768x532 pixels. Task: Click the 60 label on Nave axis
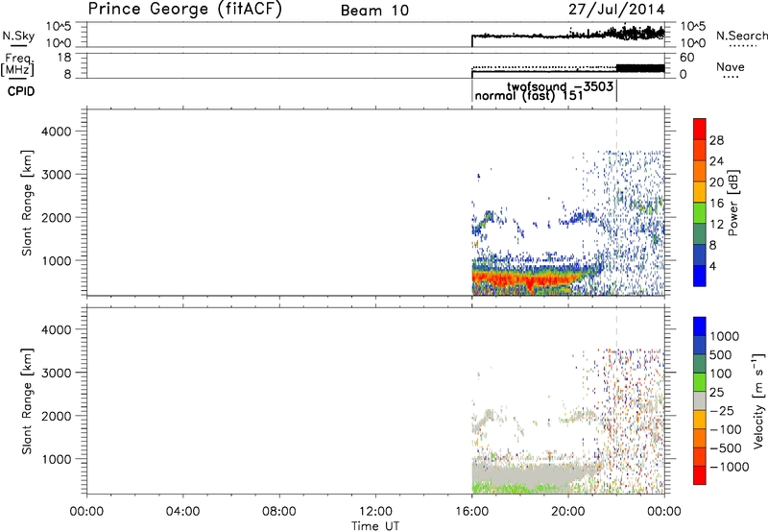687,58
